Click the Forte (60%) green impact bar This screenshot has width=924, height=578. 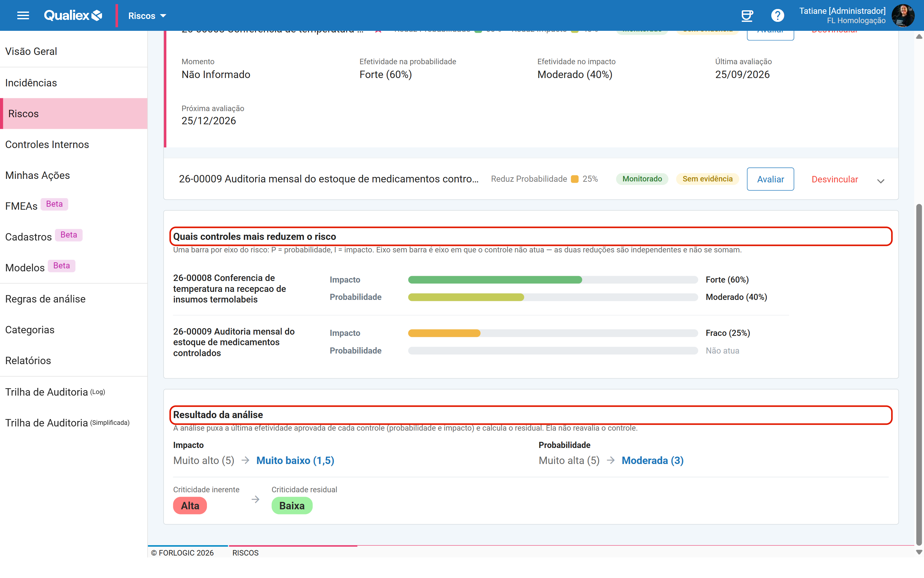point(495,280)
